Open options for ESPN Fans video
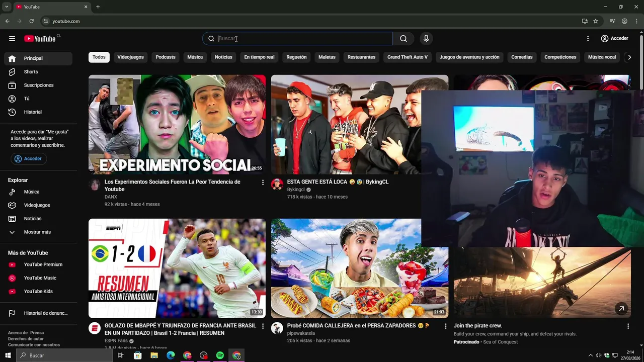The height and width of the screenshot is (362, 644). (263, 326)
